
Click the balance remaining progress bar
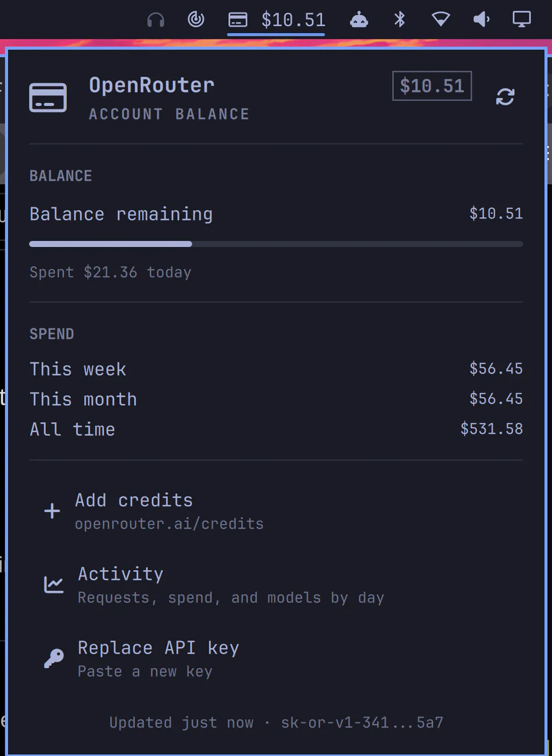[276, 244]
